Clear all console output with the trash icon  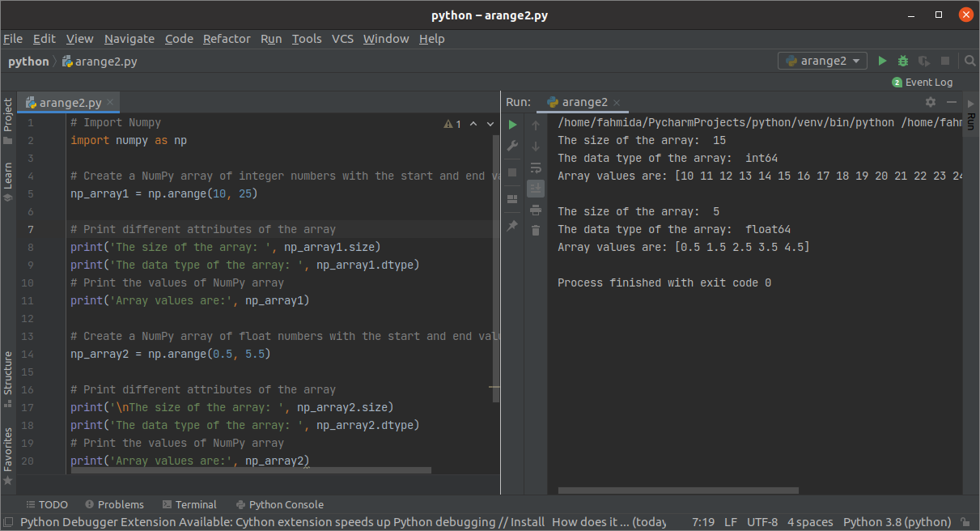[535, 231]
